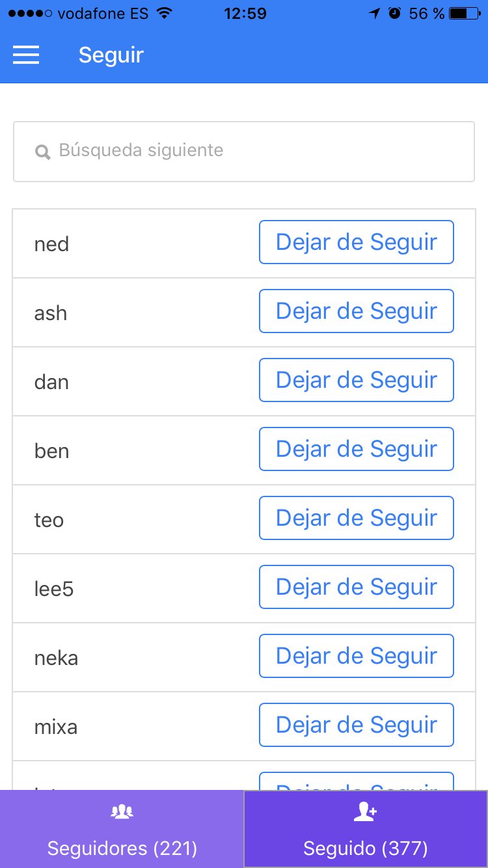
Task: Stop following user ben
Action: coord(356,449)
